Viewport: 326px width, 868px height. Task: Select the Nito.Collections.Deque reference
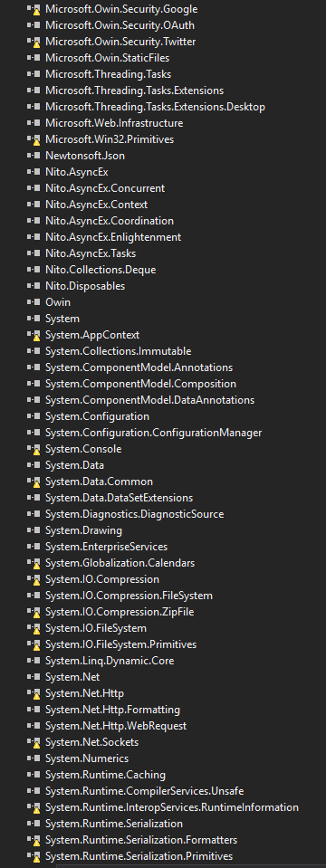click(101, 270)
